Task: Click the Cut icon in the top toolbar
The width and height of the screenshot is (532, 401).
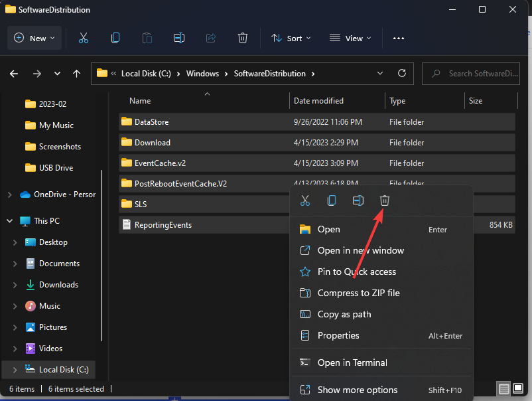Action: (84, 38)
